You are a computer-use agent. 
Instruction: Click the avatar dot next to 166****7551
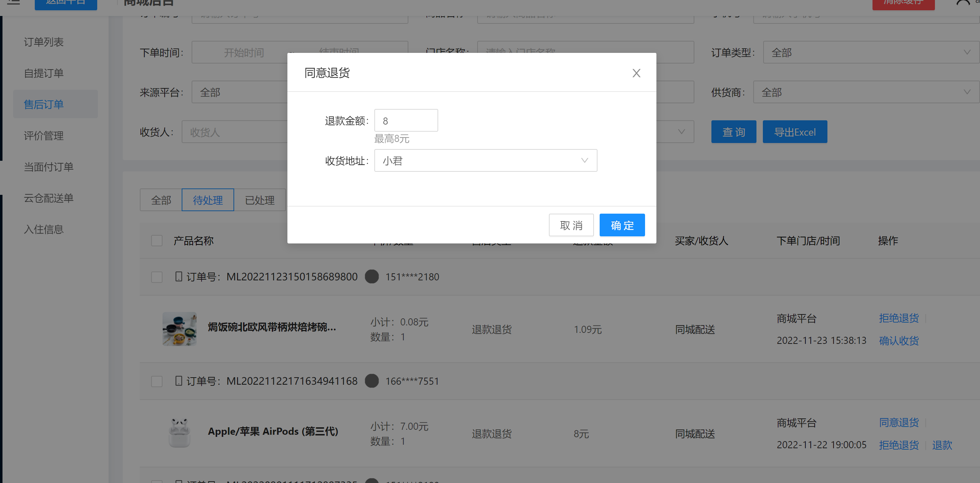point(372,380)
